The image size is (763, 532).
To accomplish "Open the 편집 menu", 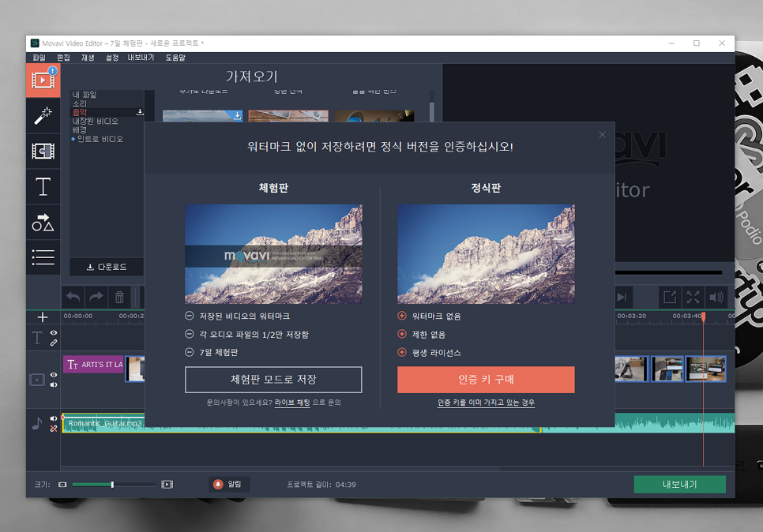I will tap(63, 58).
